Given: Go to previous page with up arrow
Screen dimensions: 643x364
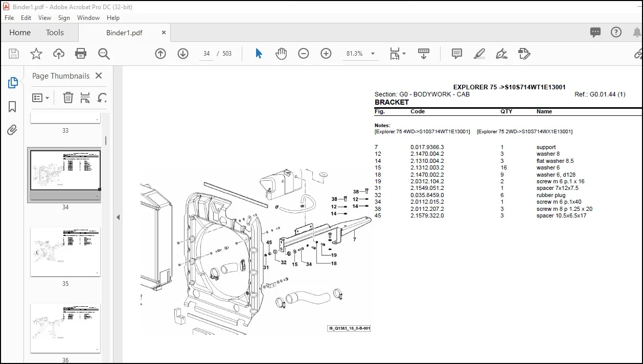Looking at the screenshot, I should point(160,54).
